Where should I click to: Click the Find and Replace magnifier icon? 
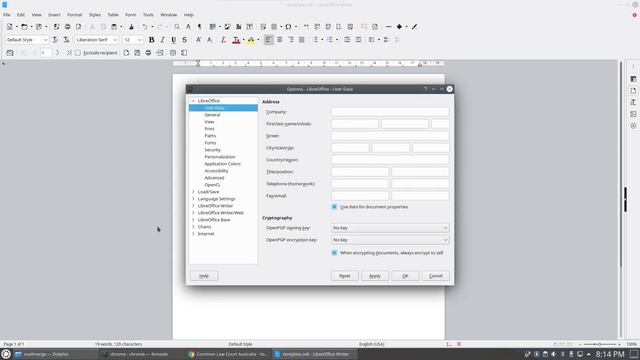pyautogui.click(x=177, y=27)
